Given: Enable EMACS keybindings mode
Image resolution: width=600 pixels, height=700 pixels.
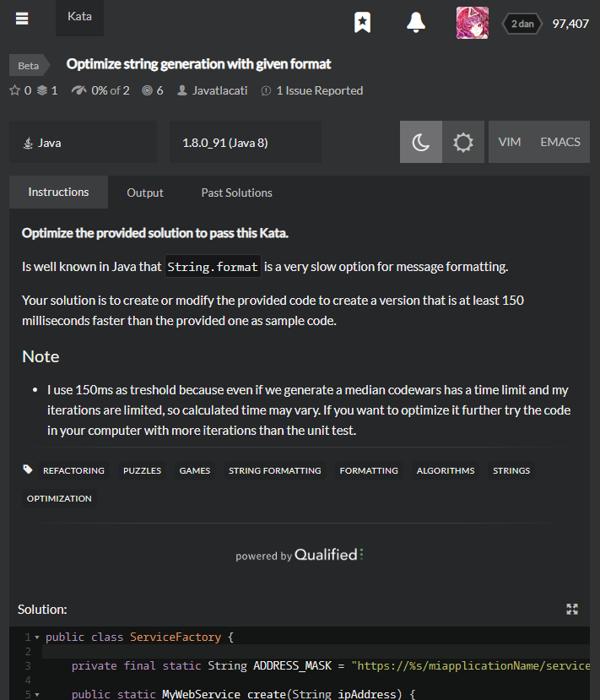Looking at the screenshot, I should pyautogui.click(x=559, y=141).
